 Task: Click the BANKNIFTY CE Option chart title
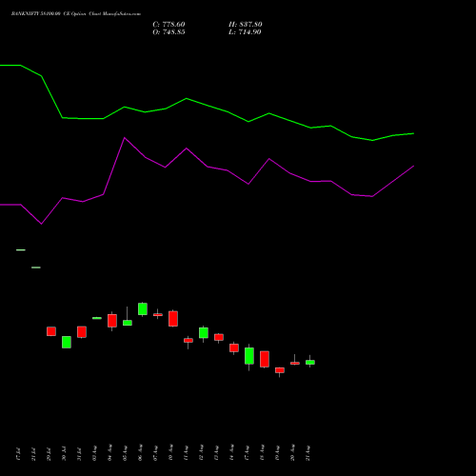point(76,14)
